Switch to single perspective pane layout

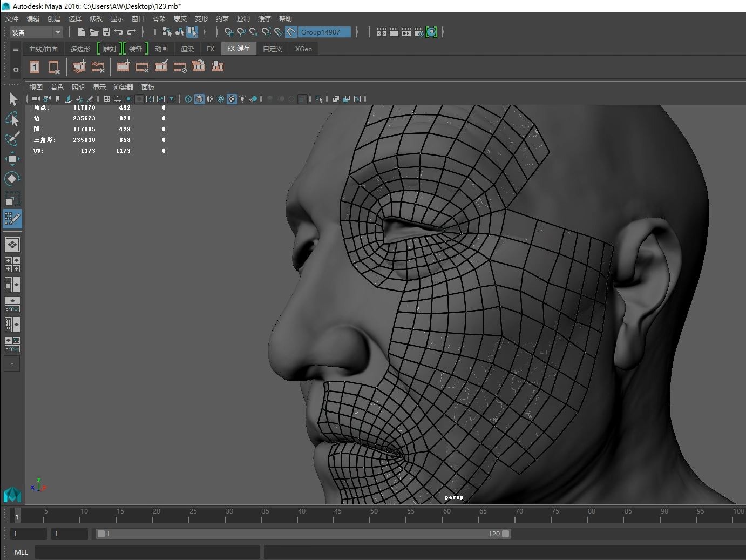point(12,245)
